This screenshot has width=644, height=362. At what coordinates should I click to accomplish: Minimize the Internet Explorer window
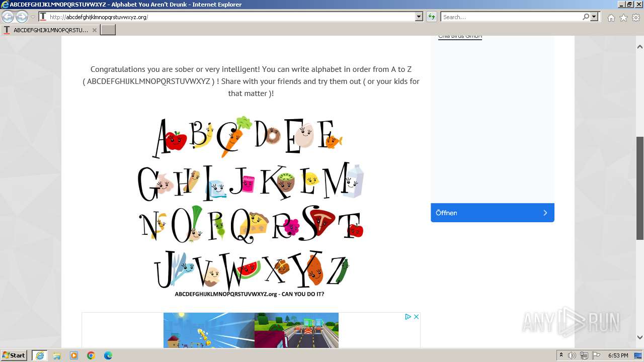621,5
